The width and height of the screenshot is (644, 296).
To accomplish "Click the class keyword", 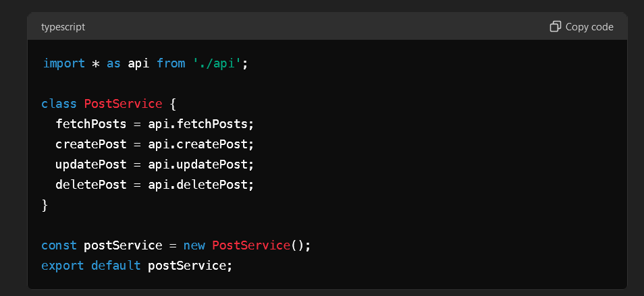I will pyautogui.click(x=59, y=104).
